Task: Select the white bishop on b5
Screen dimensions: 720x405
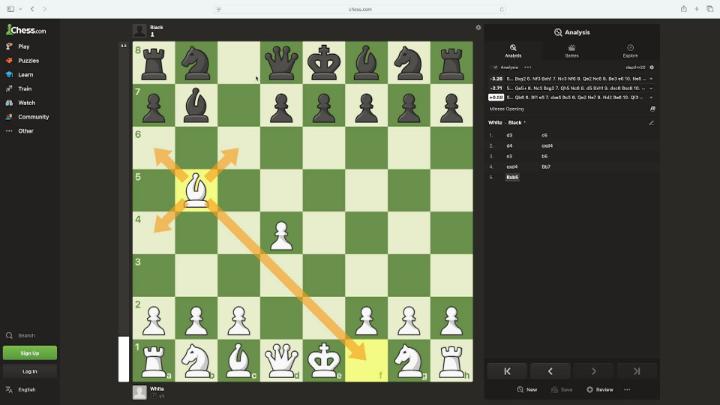Action: tap(197, 190)
